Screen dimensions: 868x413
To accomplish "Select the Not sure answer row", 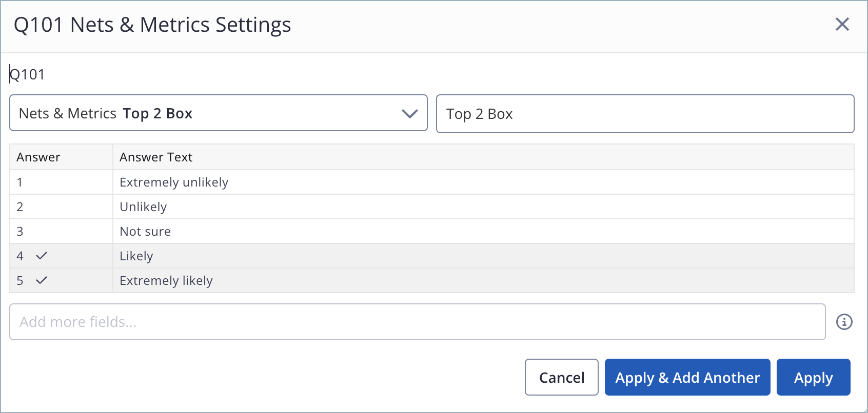I will pyautogui.click(x=145, y=232).
